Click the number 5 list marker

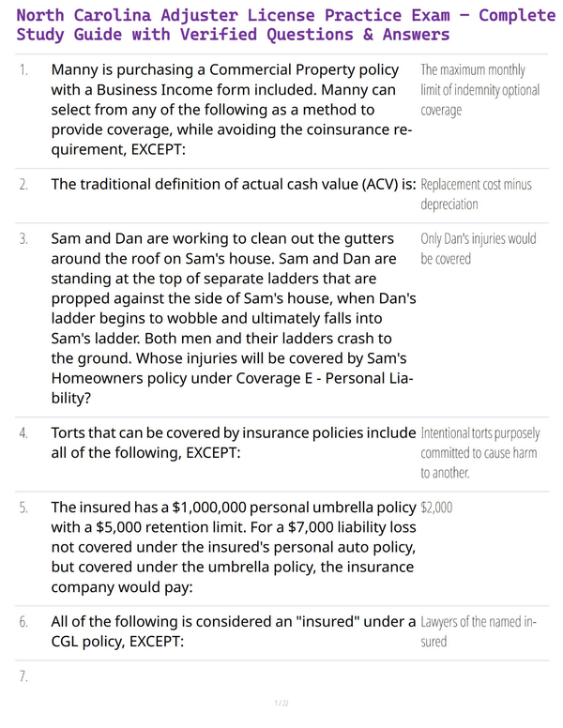tap(23, 508)
